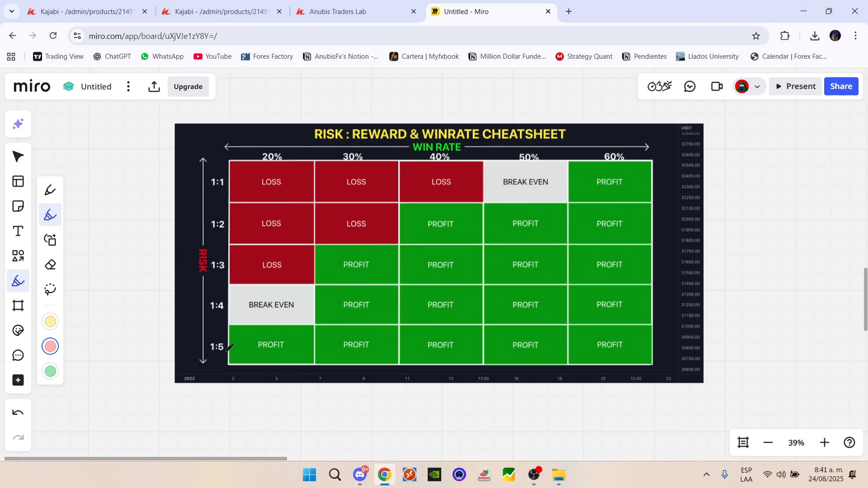Click the Share button
Screen dimensions: 868x488
click(841, 86)
